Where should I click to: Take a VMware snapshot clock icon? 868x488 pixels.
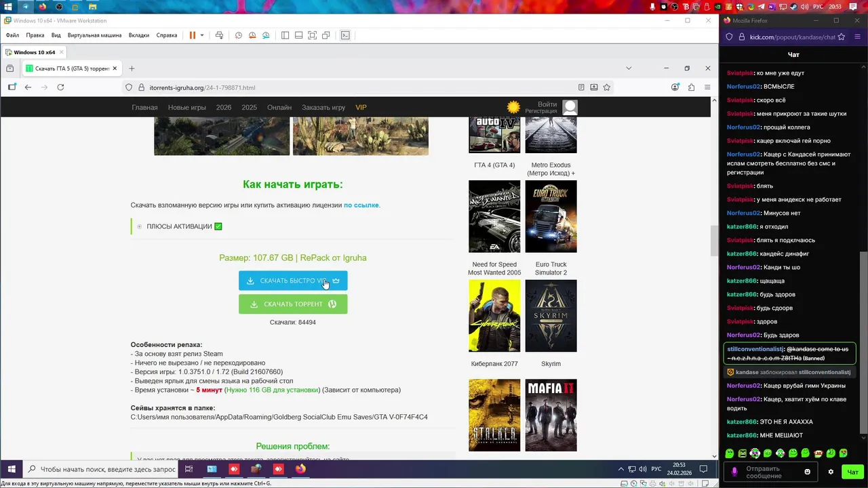pos(239,35)
